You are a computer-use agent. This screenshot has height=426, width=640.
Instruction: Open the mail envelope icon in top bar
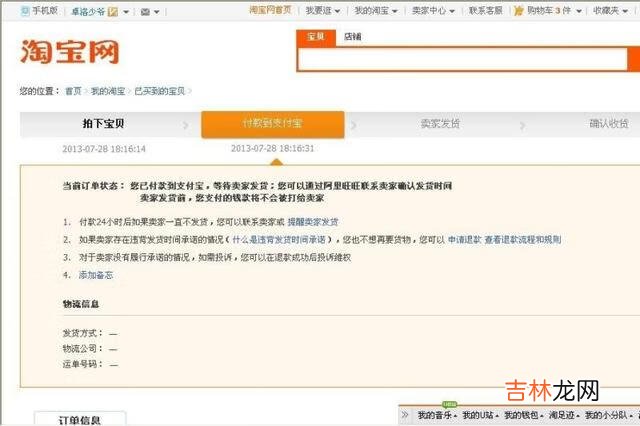tap(146, 11)
